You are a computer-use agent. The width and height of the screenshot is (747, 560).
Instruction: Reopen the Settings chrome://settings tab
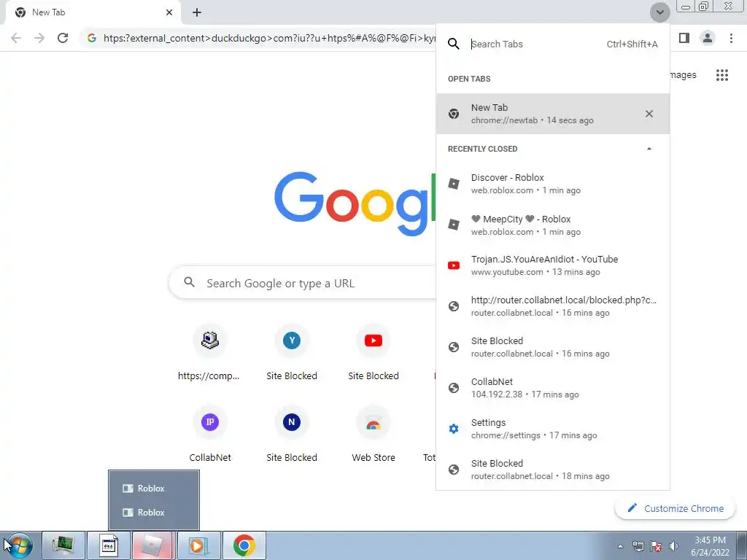(553, 429)
